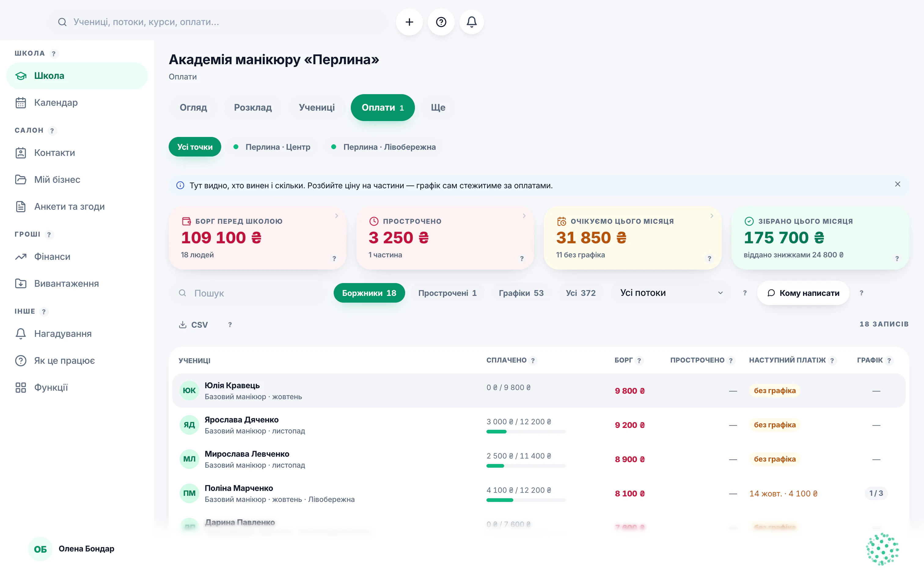The image size is (924, 582).
Task: Filter by Перлина · Лівобережна location
Action: [383, 147]
